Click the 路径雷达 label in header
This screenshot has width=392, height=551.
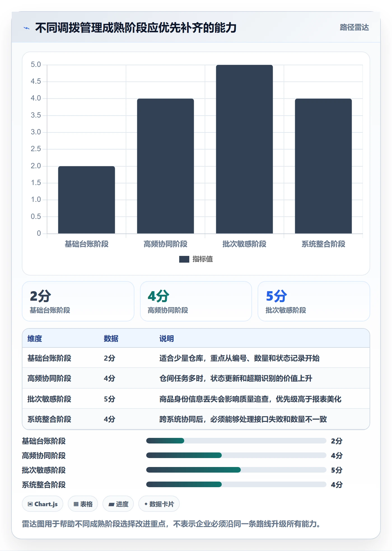(x=354, y=27)
